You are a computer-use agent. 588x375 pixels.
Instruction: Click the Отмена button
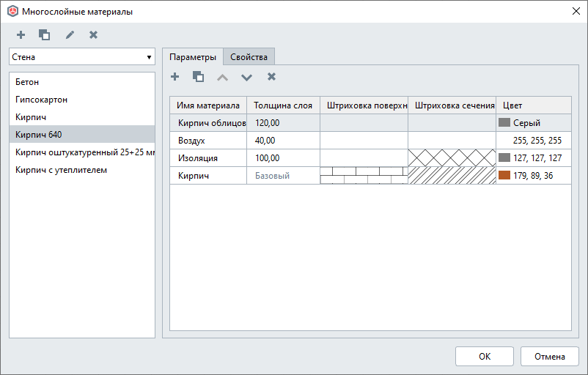click(549, 357)
